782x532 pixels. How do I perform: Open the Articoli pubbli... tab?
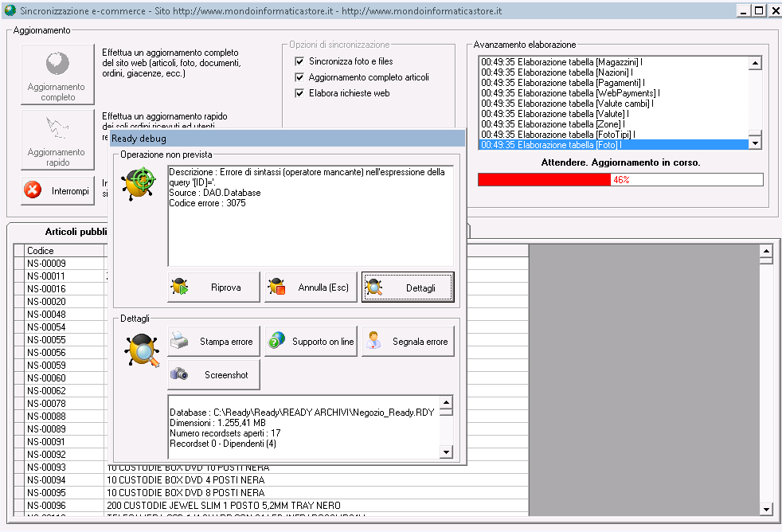(76, 232)
